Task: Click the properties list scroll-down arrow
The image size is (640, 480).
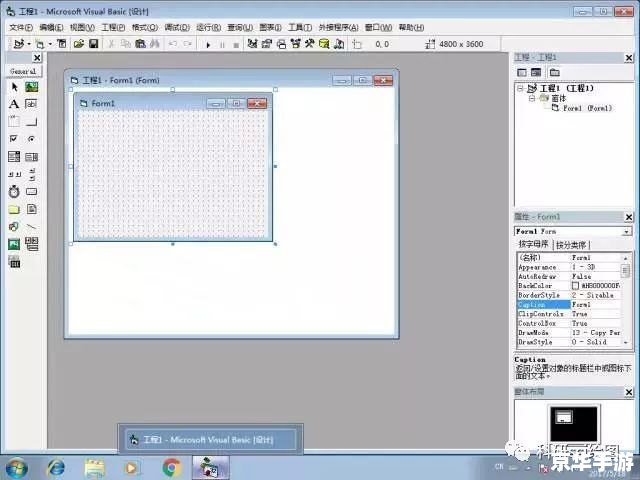Action: click(625, 342)
